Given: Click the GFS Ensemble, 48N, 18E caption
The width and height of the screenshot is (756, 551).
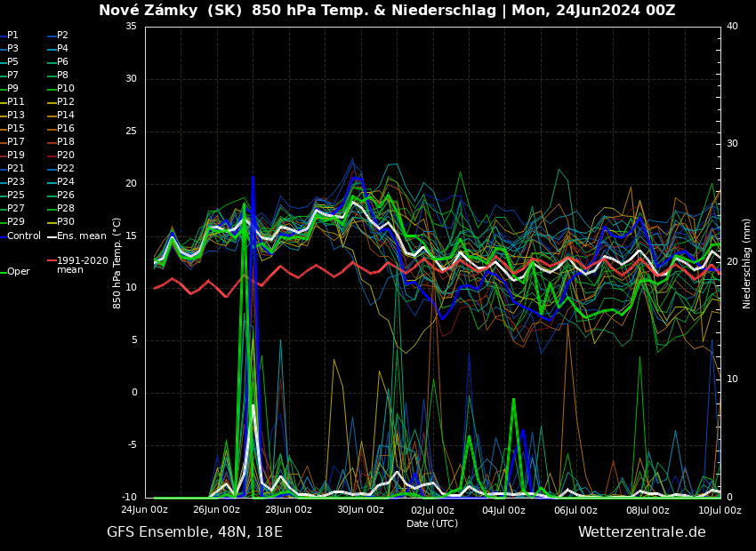Looking at the screenshot, I should [195, 532].
